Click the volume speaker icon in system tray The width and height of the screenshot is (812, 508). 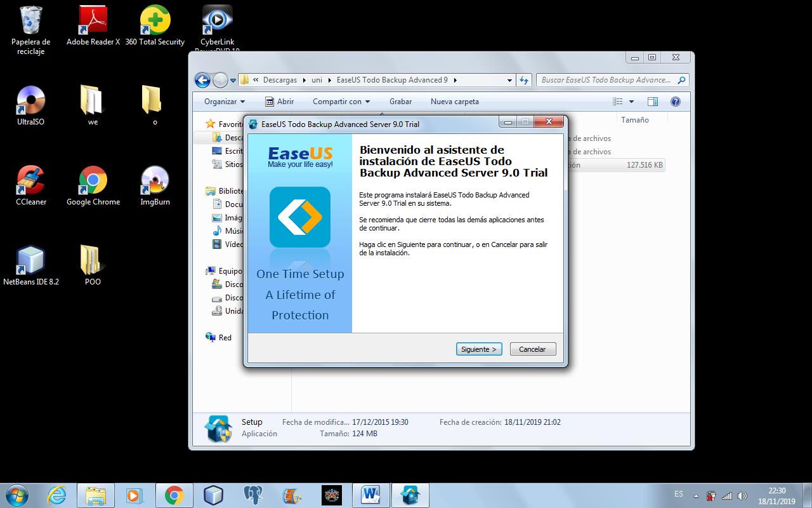coord(742,496)
